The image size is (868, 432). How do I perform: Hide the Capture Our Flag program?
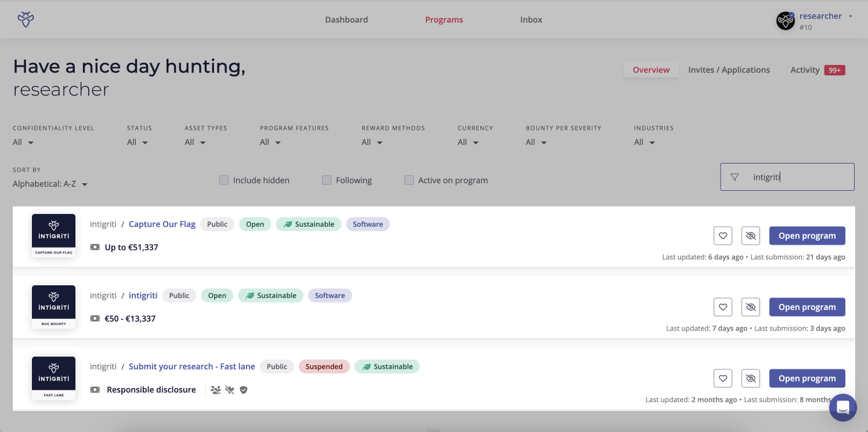click(x=751, y=236)
